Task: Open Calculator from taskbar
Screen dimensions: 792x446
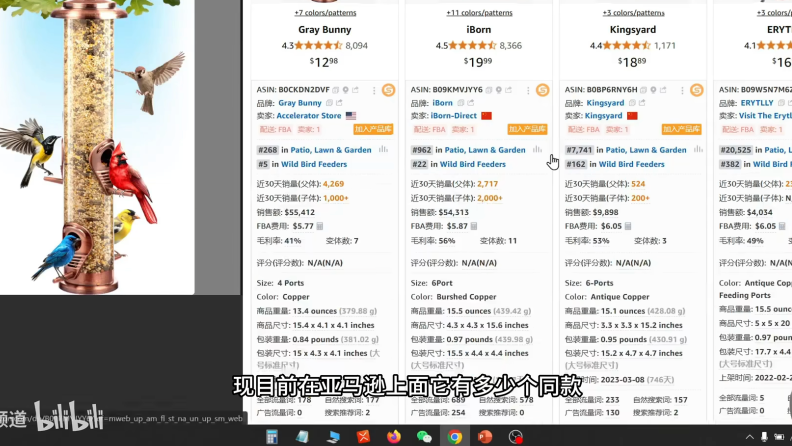Action: coord(272,436)
